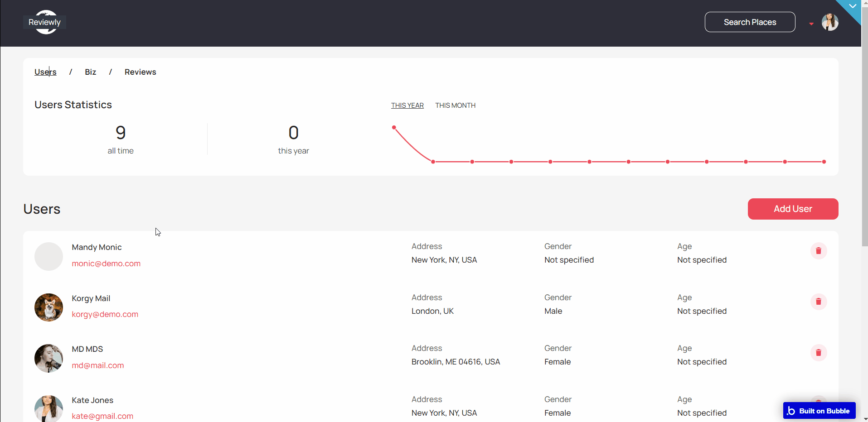Click the all time count 9
The height and width of the screenshot is (422, 868).
(121, 133)
